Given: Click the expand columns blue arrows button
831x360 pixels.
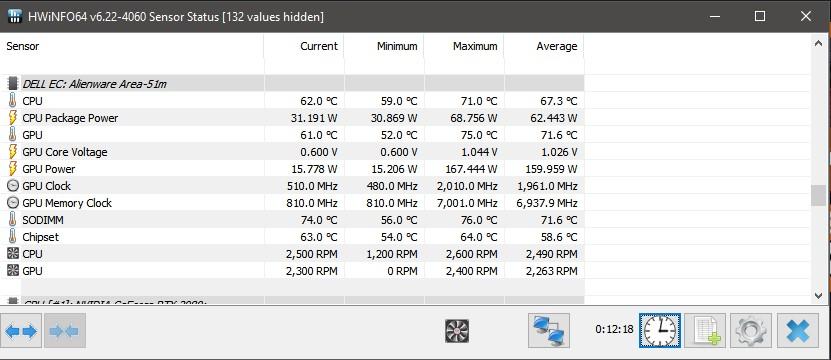Looking at the screenshot, I should 21,331.
